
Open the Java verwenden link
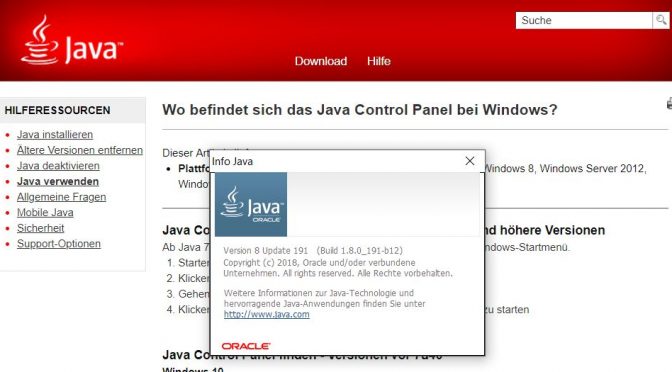tap(58, 181)
